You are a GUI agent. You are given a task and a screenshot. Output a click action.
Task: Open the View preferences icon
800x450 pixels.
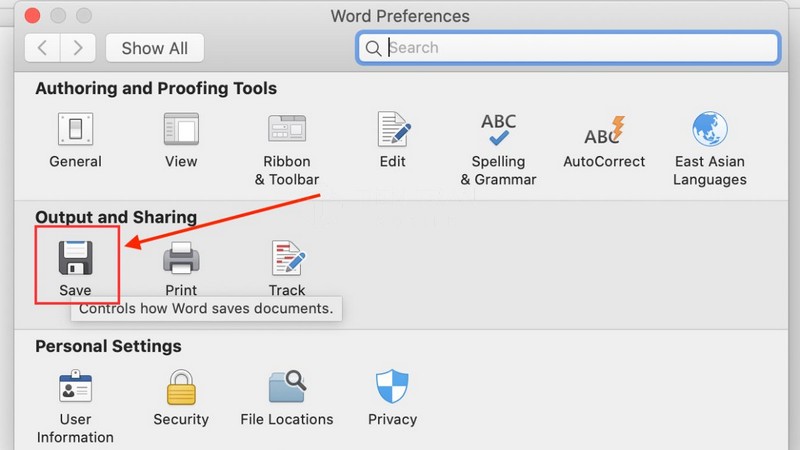coord(181,130)
